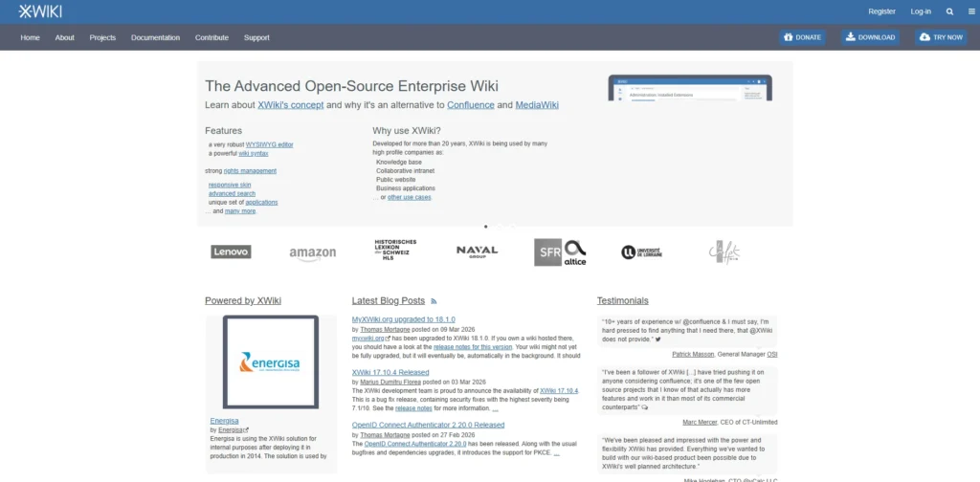The height and width of the screenshot is (482, 980).
Task: Open the Patrick Masson link
Action: point(693,354)
